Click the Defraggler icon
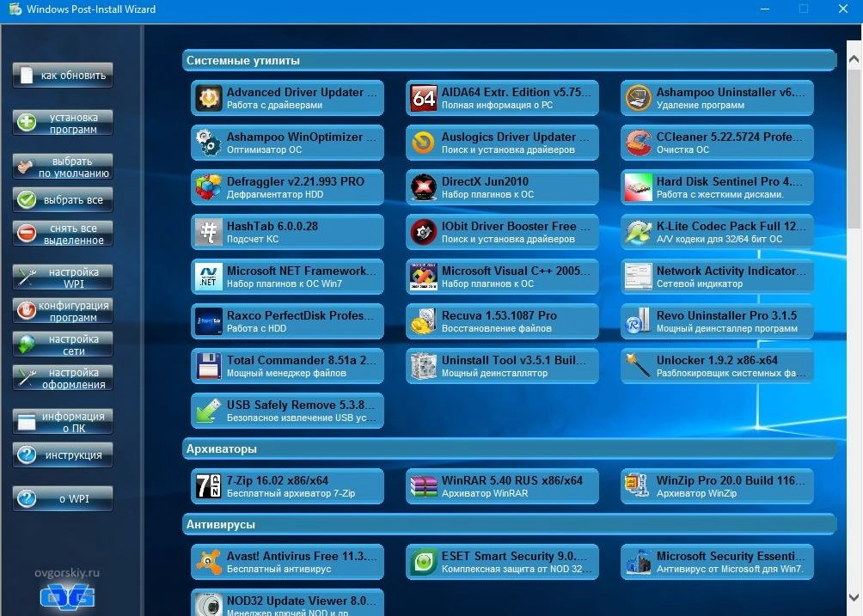 208,187
